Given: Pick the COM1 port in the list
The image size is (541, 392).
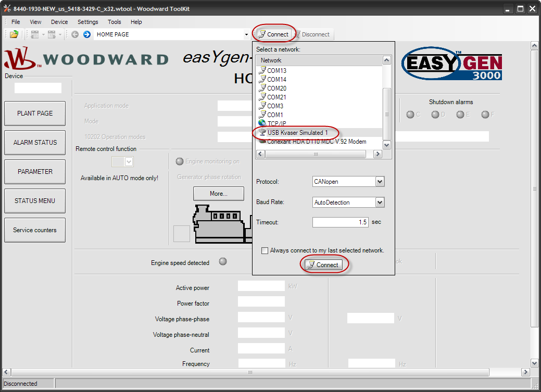Looking at the screenshot, I should coord(275,115).
